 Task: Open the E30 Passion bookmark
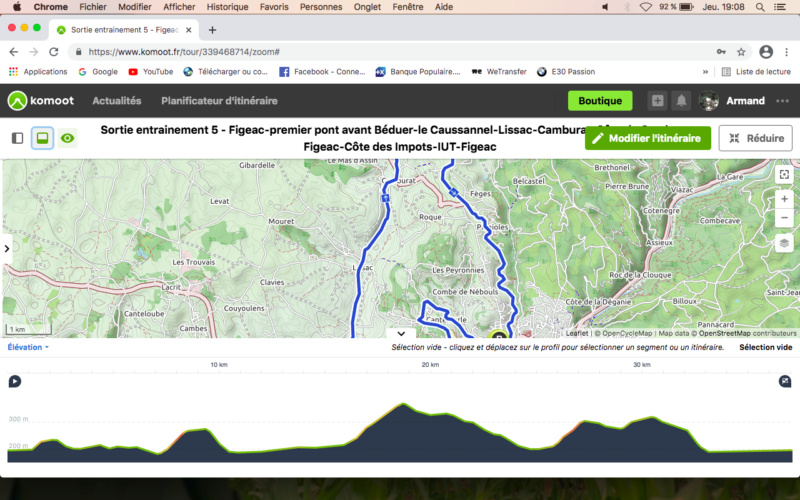click(x=566, y=72)
